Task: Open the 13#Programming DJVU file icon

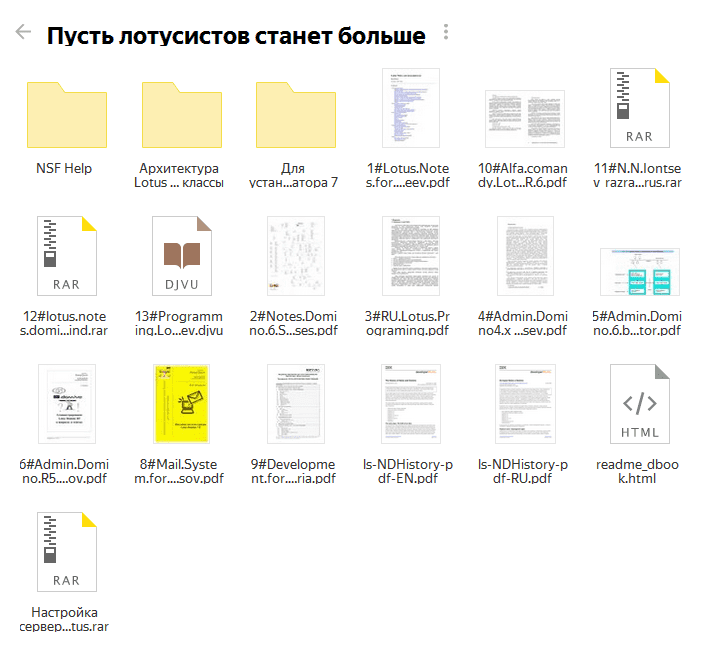Action: [x=180, y=256]
